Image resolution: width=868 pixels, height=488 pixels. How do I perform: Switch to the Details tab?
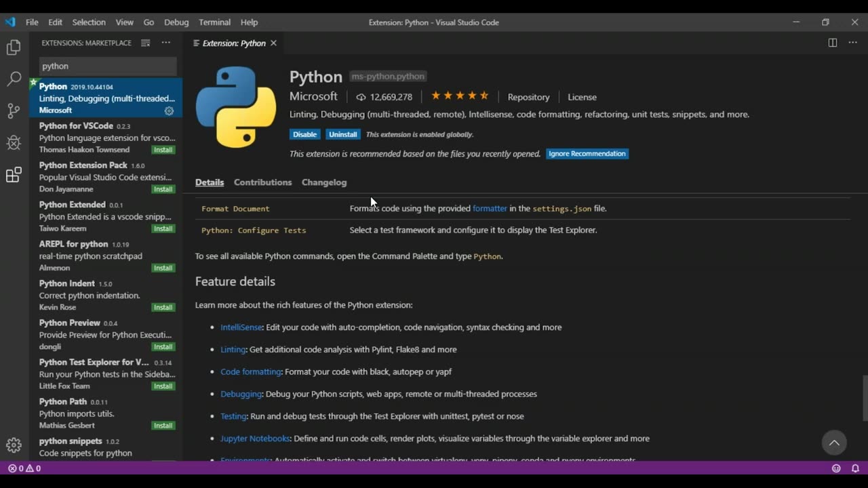click(x=210, y=182)
